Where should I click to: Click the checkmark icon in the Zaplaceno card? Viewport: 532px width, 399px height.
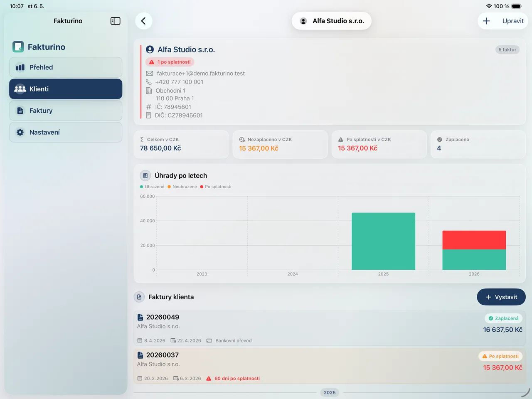click(440, 140)
